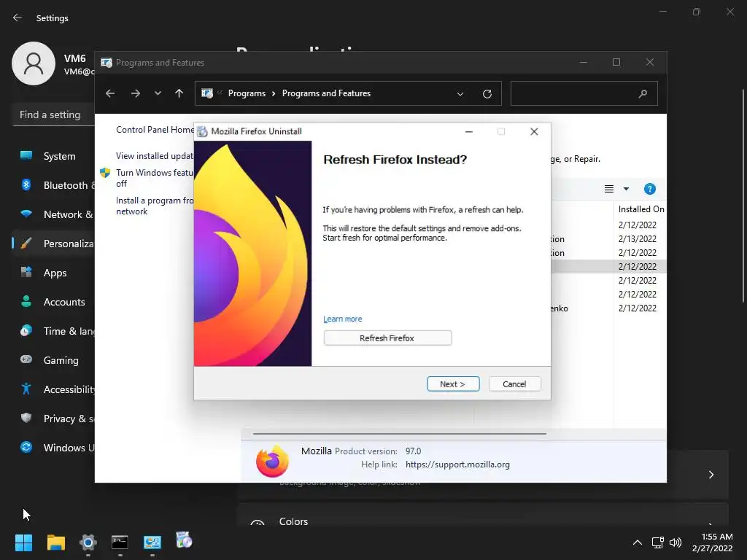Open Turn Windows features on or off
The image size is (747, 560).
pos(155,178)
